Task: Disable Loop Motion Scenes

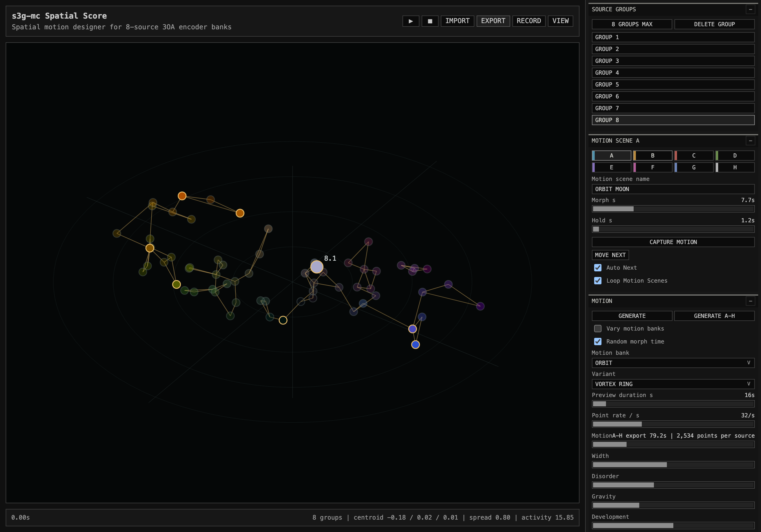Action: [598, 280]
